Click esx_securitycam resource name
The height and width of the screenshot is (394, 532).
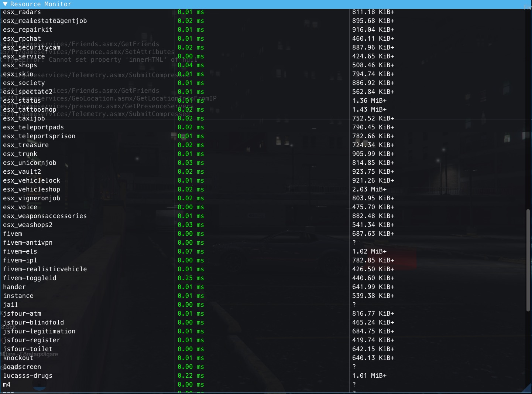(x=32, y=48)
